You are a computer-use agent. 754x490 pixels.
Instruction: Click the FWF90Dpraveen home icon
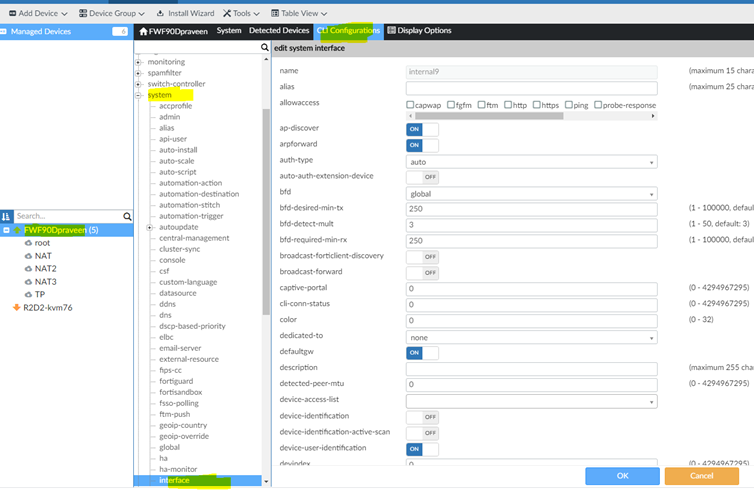[143, 32]
